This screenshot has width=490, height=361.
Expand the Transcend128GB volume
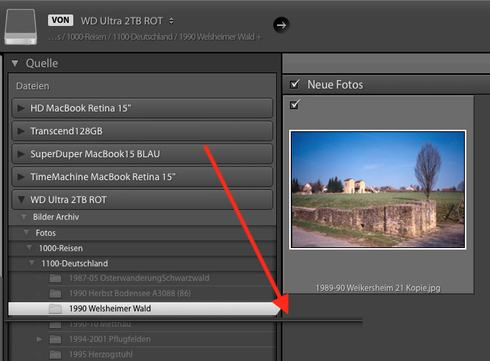pos(21,131)
